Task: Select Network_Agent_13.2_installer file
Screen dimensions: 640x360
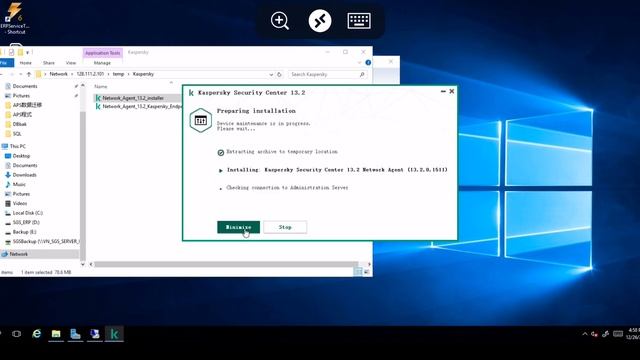Action: coord(133,98)
